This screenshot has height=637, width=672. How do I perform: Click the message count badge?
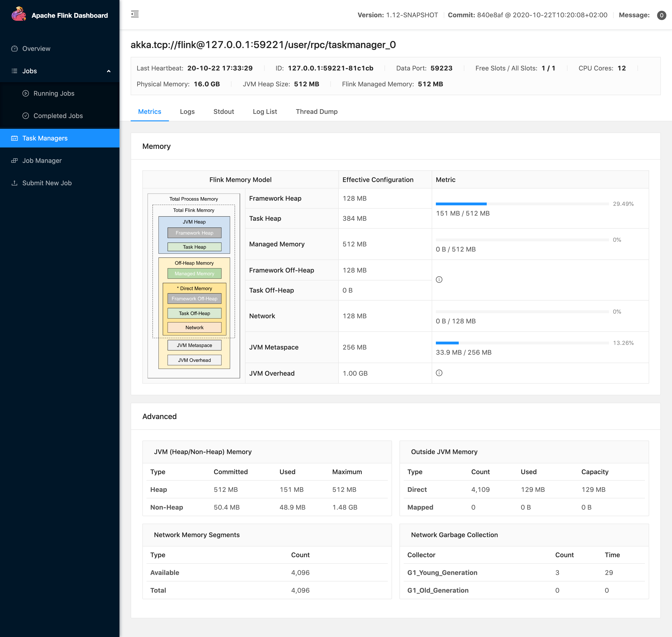click(661, 15)
